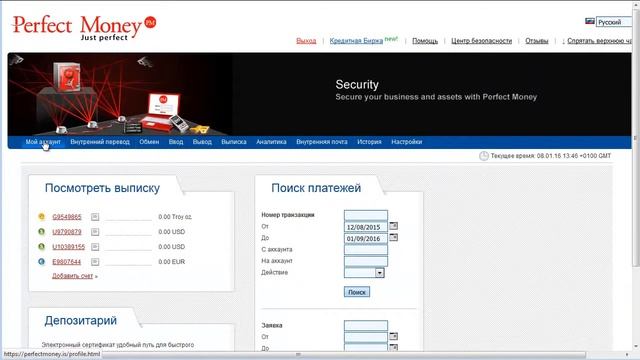This screenshot has height=360, width=640.
Task: Click the clock icon beside Текущее время
Action: click(484, 156)
